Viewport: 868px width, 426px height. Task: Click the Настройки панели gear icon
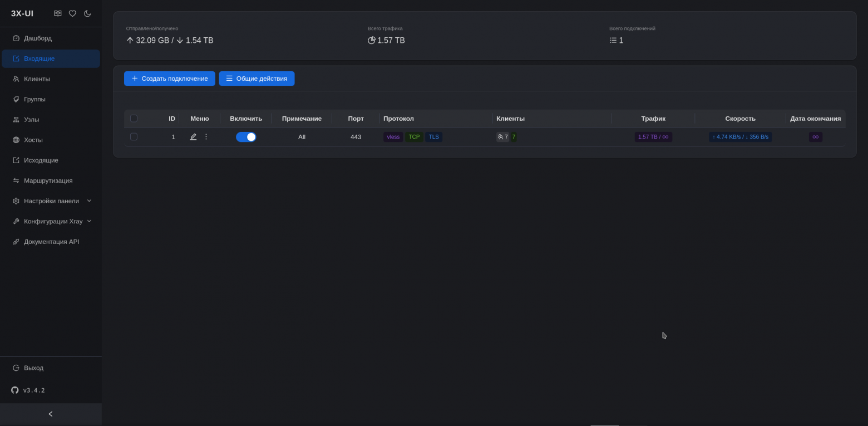(x=16, y=201)
